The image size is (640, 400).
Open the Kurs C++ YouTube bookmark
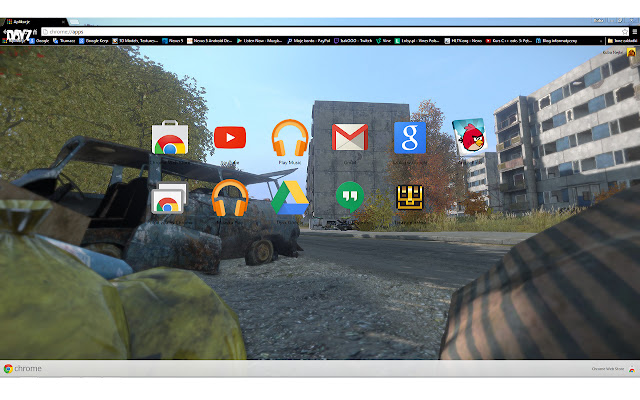pyautogui.click(x=509, y=41)
